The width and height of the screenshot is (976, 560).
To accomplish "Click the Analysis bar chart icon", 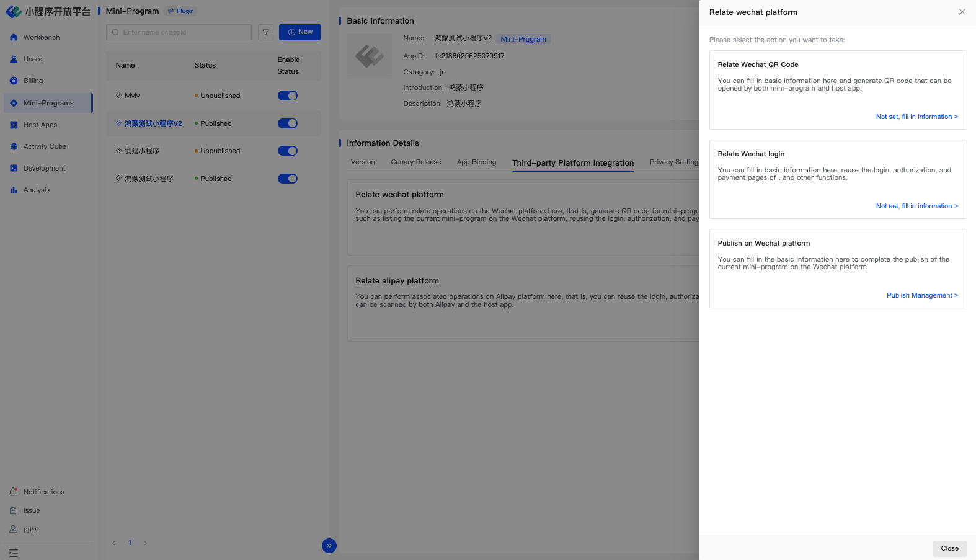I will [14, 190].
